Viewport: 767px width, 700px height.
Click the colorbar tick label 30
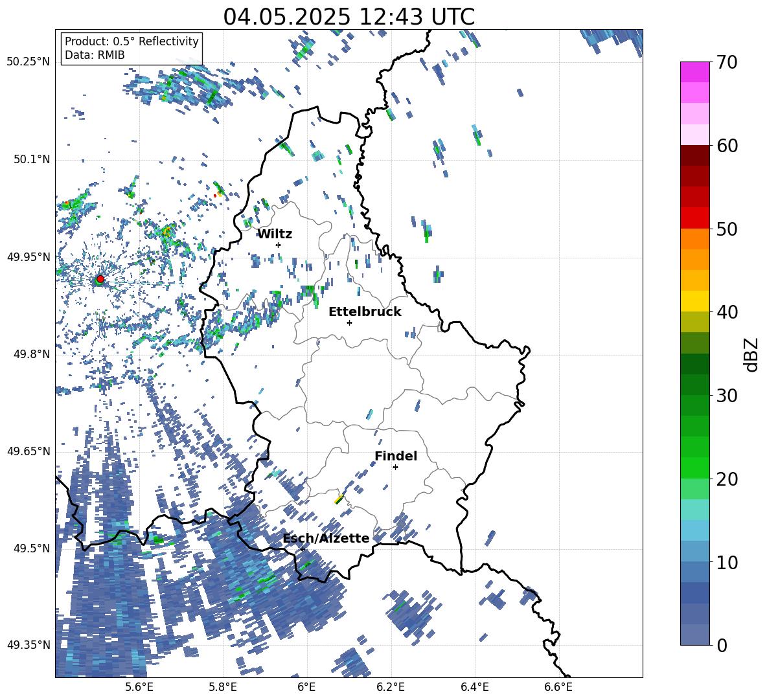[x=727, y=396]
